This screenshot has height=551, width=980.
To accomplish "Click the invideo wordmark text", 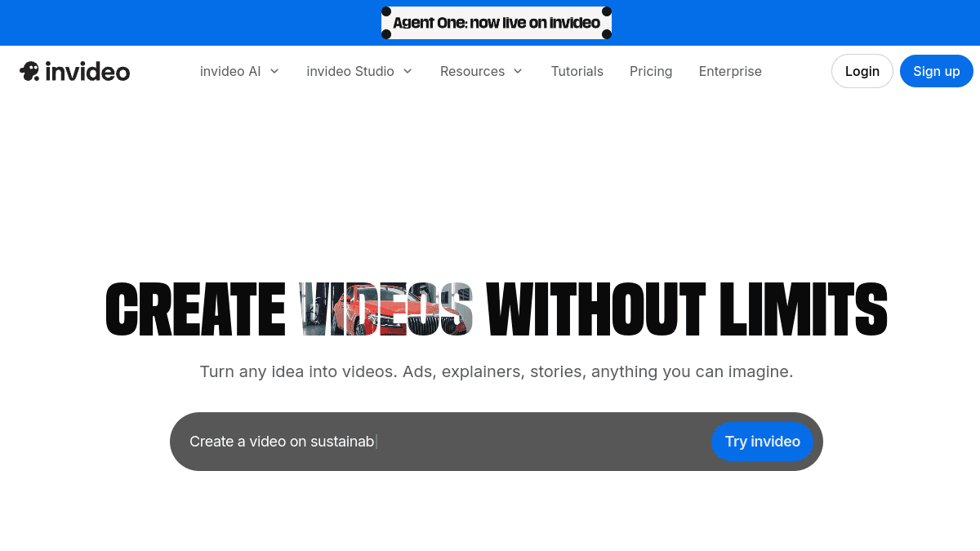I will (x=88, y=72).
